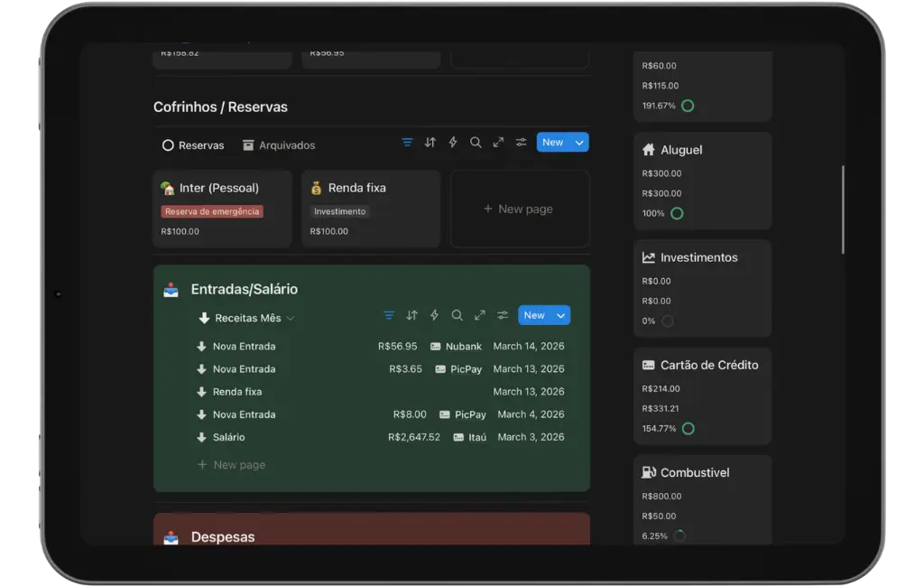Open the New dropdown arrow in Entradas/Salário
The image size is (924, 586).
(x=561, y=315)
